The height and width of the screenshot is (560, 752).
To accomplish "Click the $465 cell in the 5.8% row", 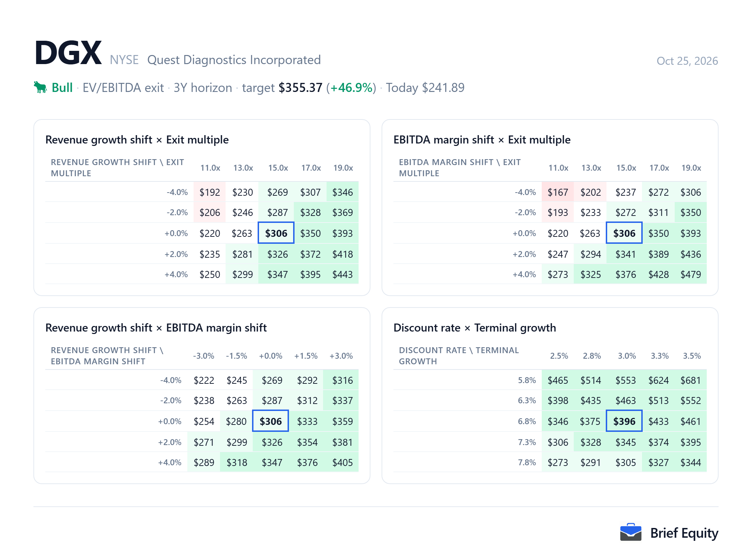I will (558, 380).
